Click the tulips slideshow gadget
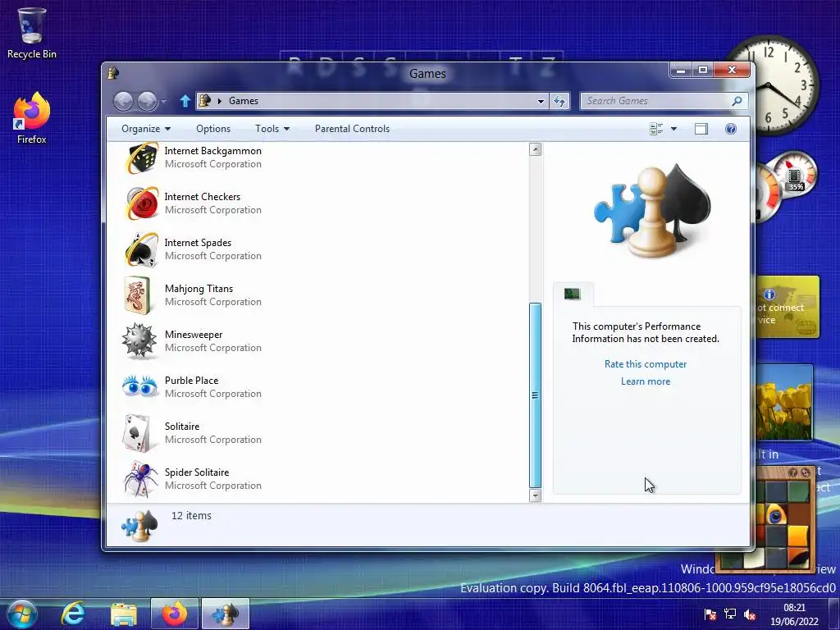 click(x=783, y=402)
